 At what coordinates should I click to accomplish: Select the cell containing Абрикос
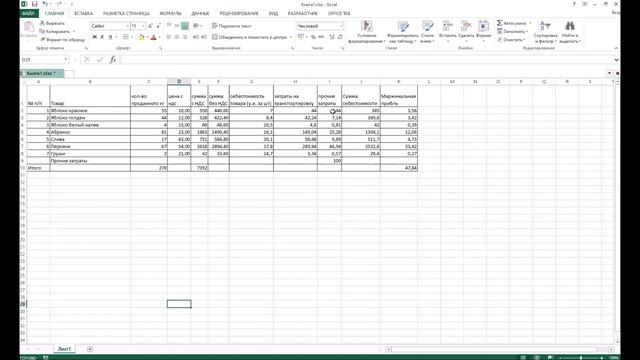click(90, 132)
